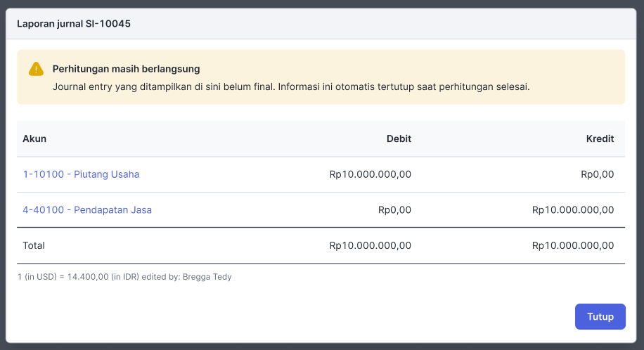Select the dialog title Laporan jurnal SI-10045
Screen dimensions: 644x350
[74, 24]
